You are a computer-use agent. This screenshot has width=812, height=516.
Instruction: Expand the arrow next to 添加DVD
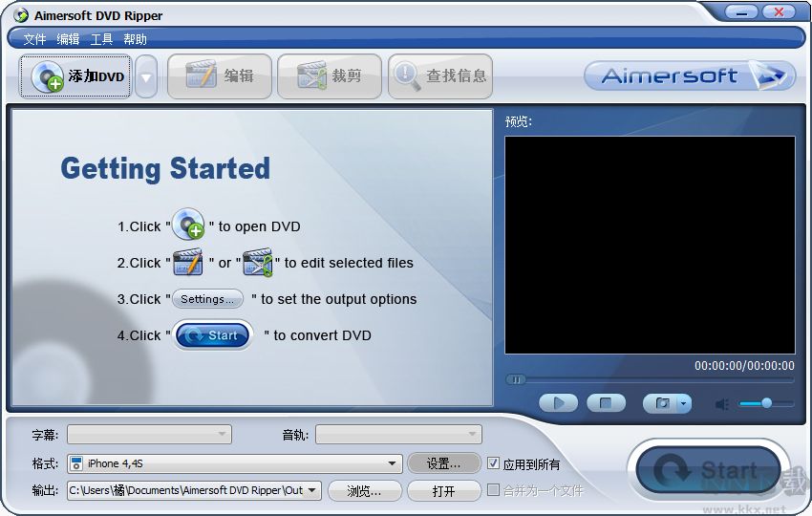pyautogui.click(x=146, y=76)
